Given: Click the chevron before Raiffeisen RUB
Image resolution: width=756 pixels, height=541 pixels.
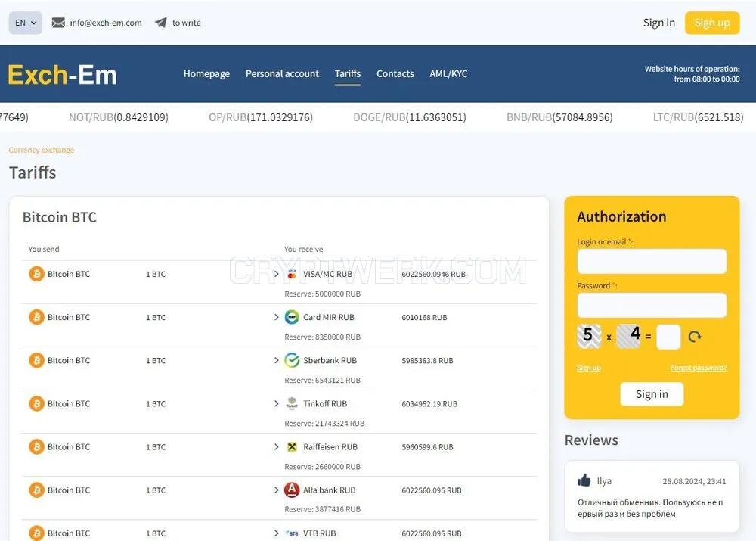Looking at the screenshot, I should click(x=276, y=447).
